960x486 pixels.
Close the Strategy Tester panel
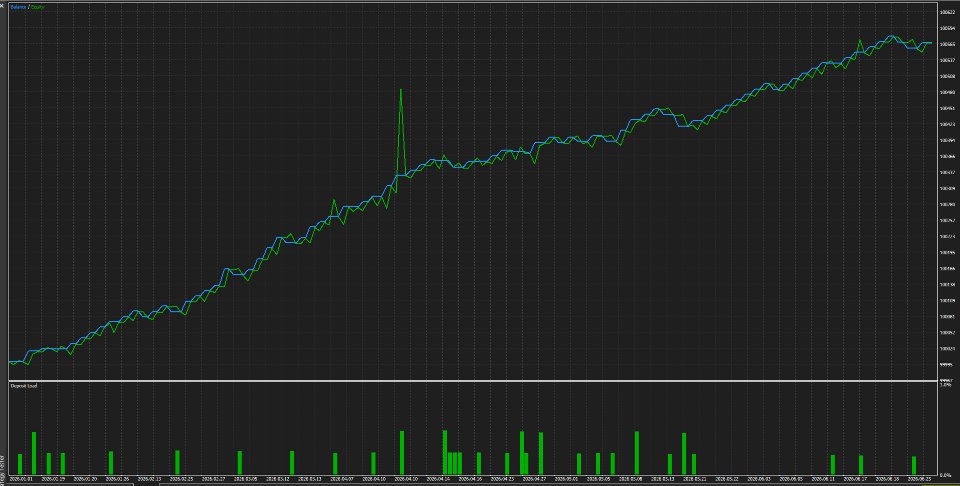[2, 5]
